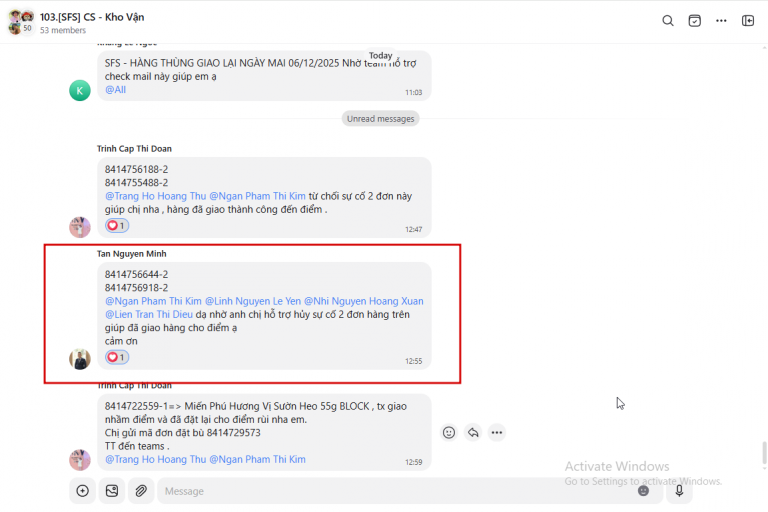The height and width of the screenshot is (512, 768).
Task: Click the green K avatar
Action: tap(80, 91)
